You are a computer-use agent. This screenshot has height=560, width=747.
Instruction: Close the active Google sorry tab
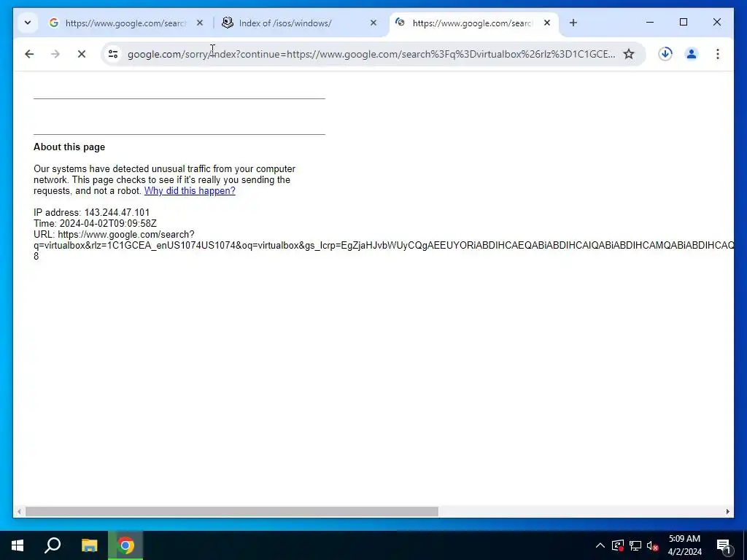click(547, 23)
